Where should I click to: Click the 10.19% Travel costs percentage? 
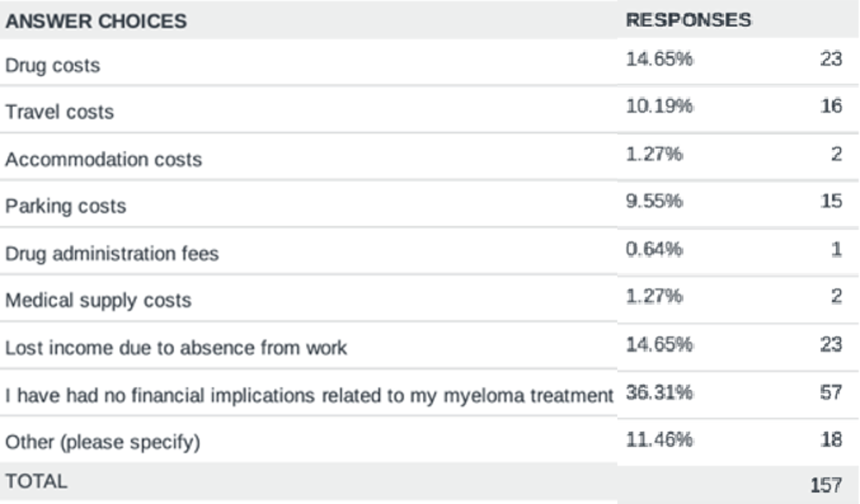click(x=659, y=106)
